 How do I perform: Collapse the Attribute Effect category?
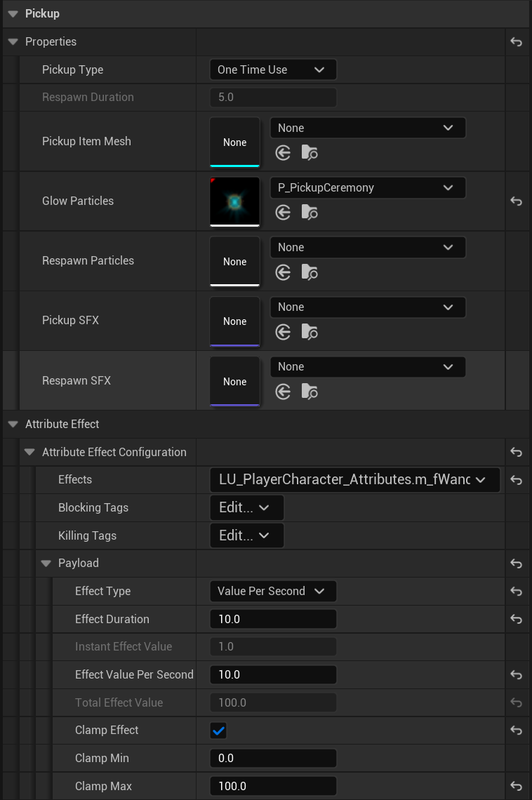coord(13,424)
